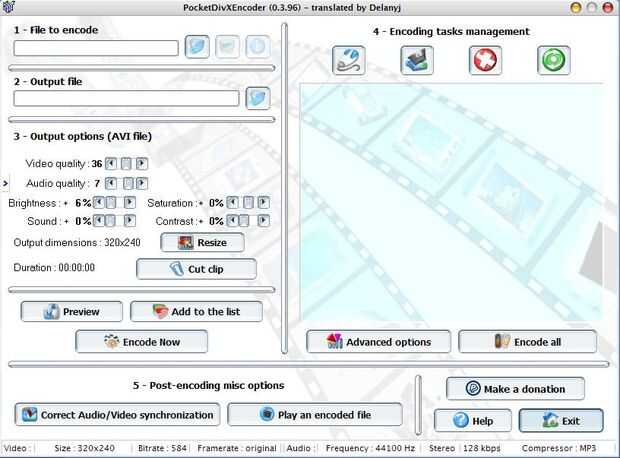Browse for the output file location

pyautogui.click(x=258, y=98)
